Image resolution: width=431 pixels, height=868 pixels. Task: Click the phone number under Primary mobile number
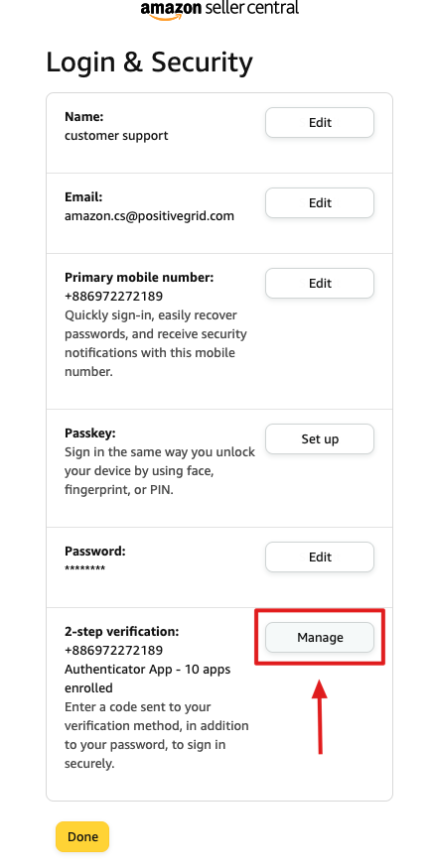pyautogui.click(x=113, y=297)
